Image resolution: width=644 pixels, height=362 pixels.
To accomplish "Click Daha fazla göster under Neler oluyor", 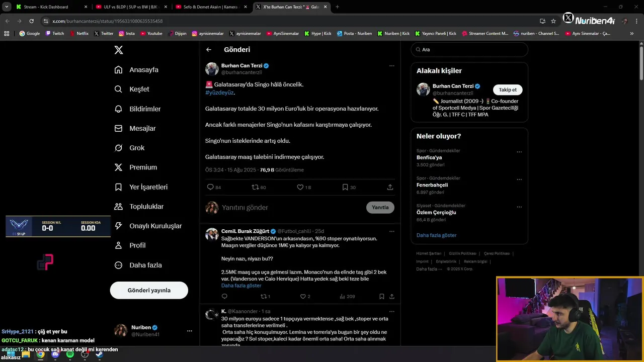I will pyautogui.click(x=436, y=235).
